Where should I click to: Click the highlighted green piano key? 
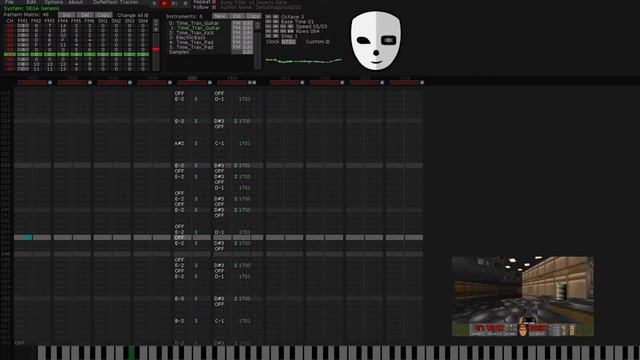(131, 352)
